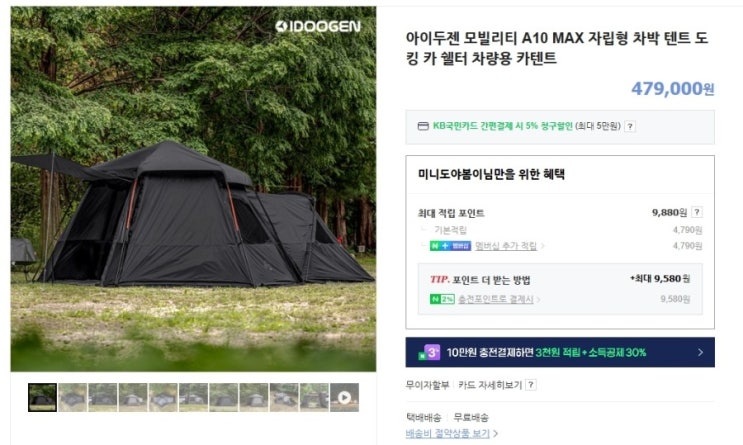Click the main black tent product image

tap(193, 189)
